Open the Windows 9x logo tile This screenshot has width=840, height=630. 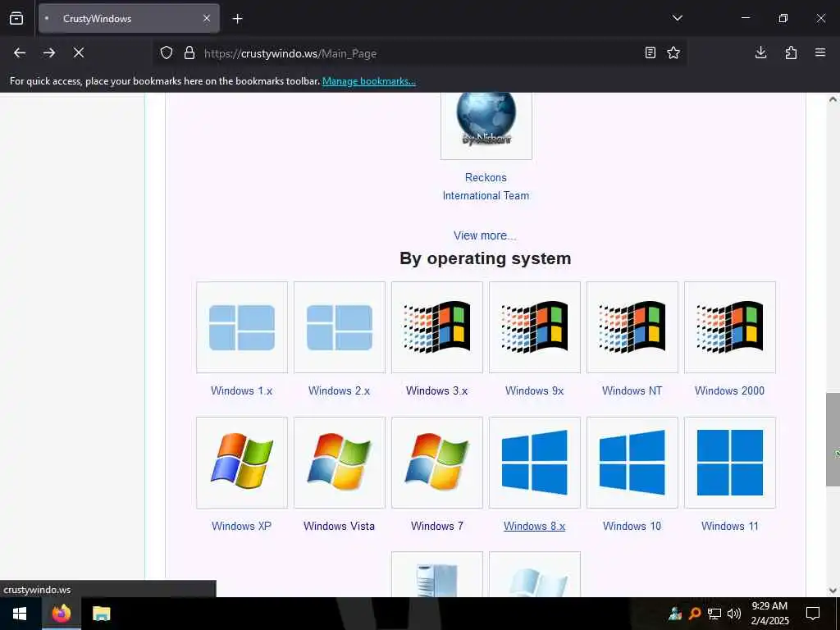[535, 327]
